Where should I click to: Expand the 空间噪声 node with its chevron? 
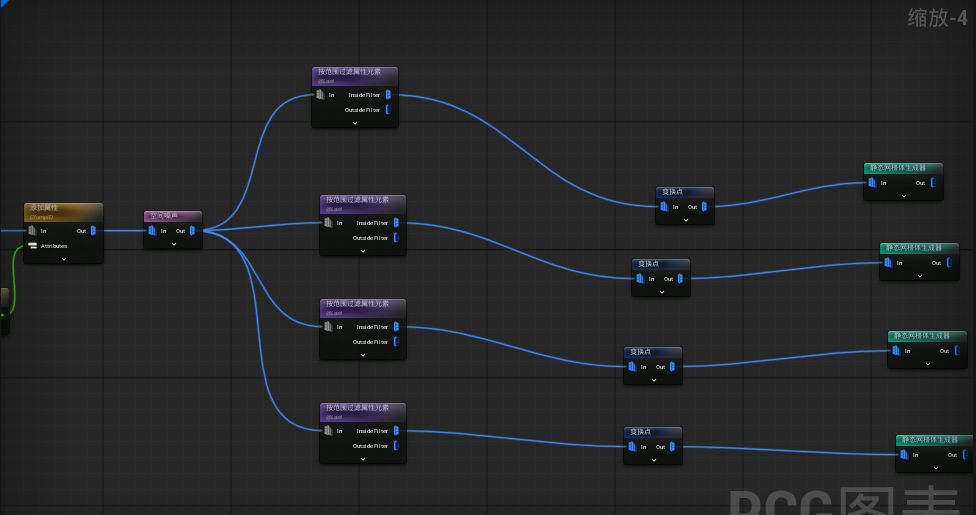[x=174, y=244]
